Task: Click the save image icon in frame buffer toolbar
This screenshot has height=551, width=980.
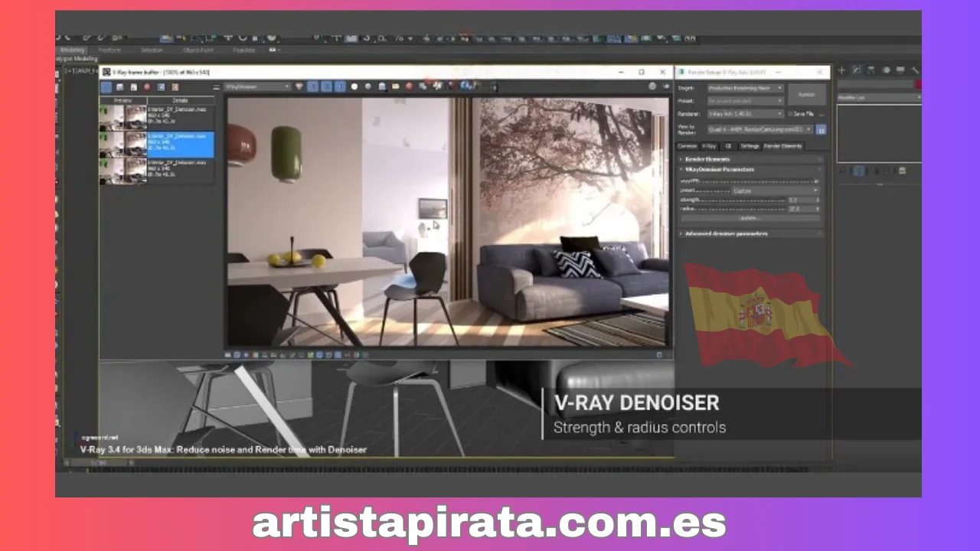Action: pyautogui.click(x=382, y=86)
